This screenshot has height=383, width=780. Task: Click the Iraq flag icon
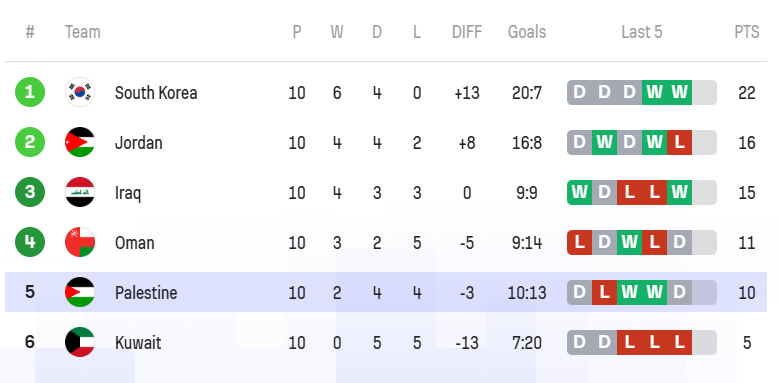click(x=80, y=192)
